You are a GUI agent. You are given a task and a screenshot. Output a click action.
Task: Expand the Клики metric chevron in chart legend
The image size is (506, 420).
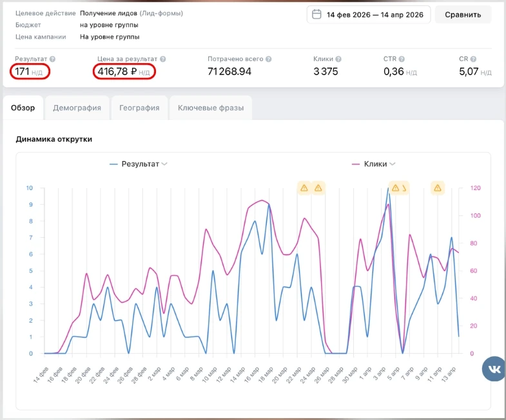393,164
